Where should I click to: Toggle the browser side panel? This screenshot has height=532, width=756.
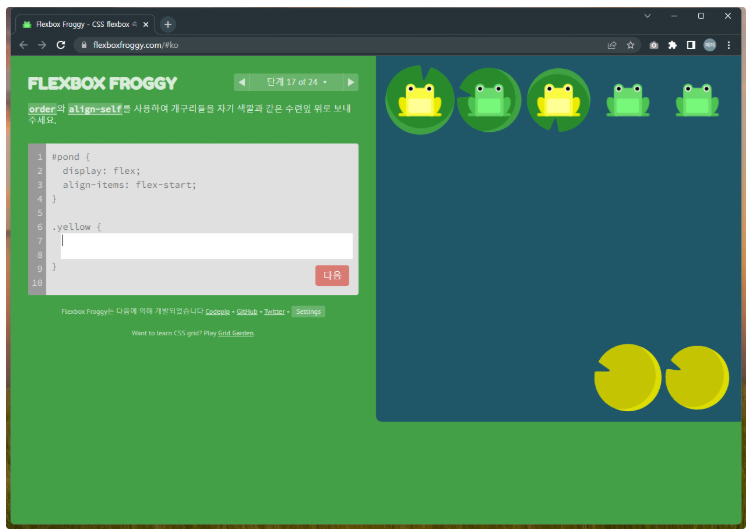pyautogui.click(x=691, y=45)
